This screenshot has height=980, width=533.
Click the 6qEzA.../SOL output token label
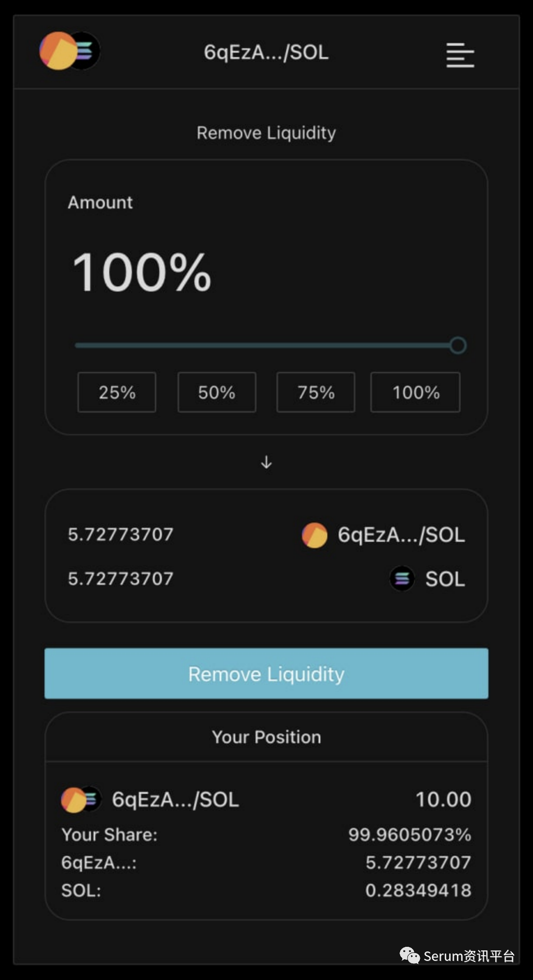[401, 535]
